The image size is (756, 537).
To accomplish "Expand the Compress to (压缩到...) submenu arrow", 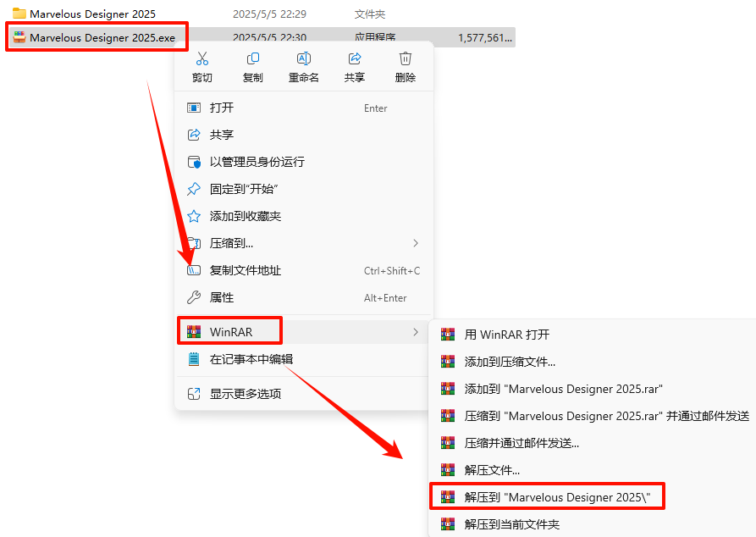I will [x=416, y=243].
